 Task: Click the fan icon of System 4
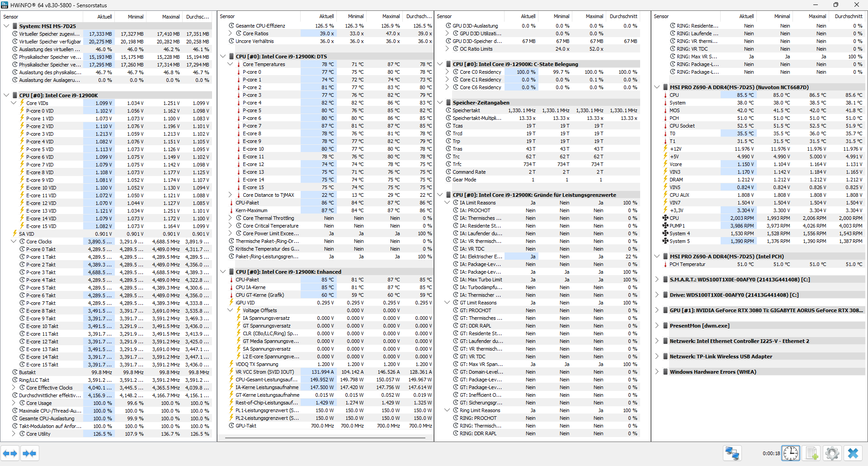click(x=665, y=233)
